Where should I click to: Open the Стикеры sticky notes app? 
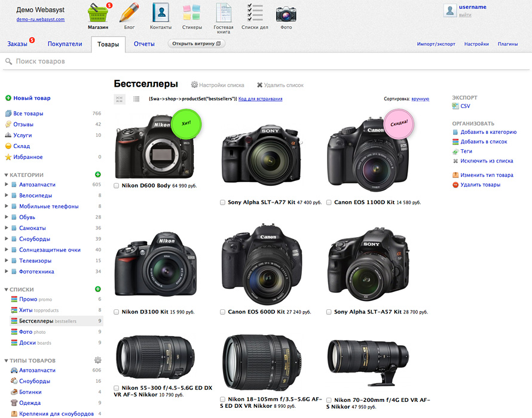191,14
